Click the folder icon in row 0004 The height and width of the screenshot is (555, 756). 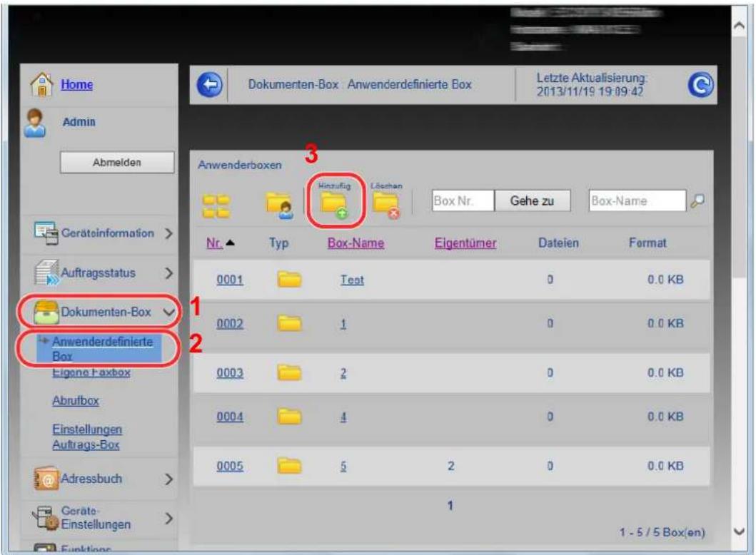[x=289, y=417]
